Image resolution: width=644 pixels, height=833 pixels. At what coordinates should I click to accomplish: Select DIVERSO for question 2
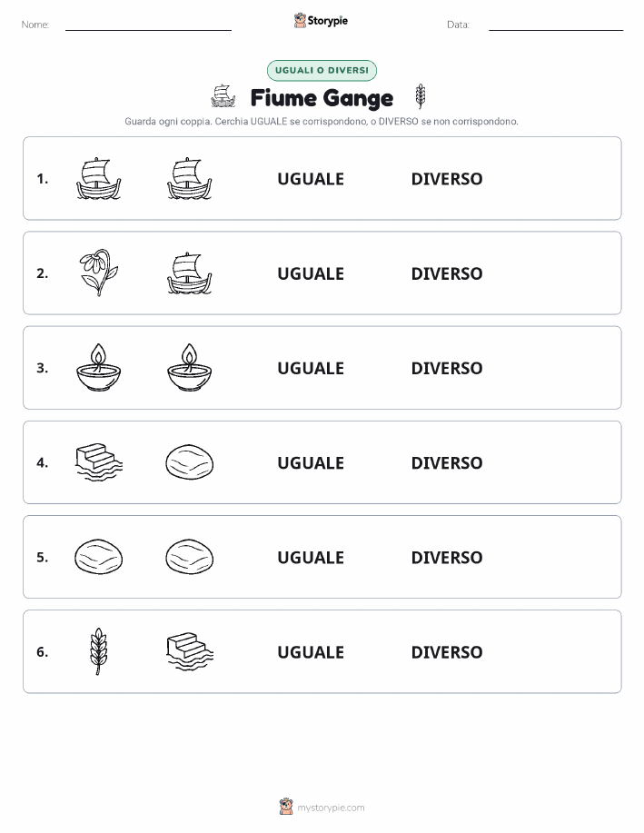(447, 273)
